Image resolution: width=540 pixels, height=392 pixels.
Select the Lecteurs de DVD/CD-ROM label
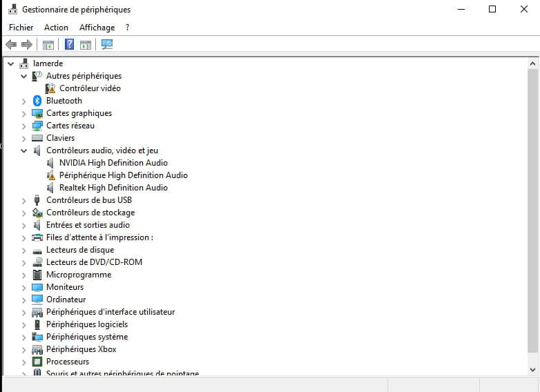(x=94, y=262)
